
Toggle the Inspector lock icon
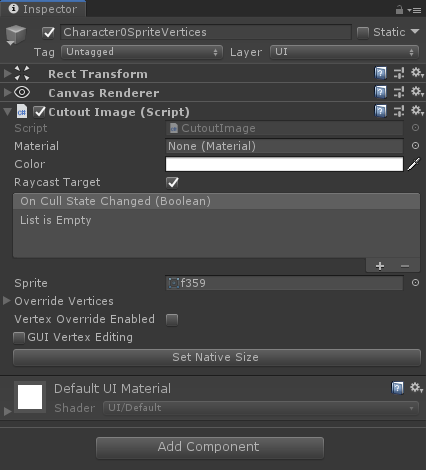[x=399, y=10]
